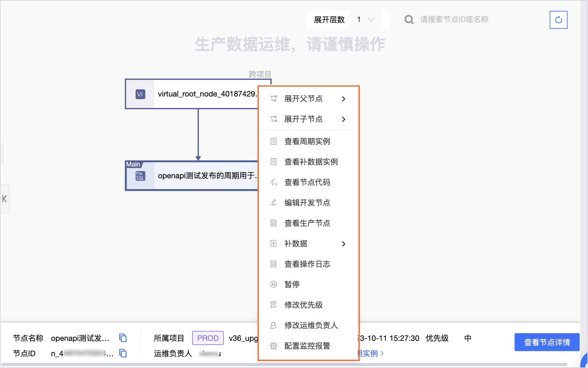
Task: Click the 跨项目 label above the root node
Action: [x=260, y=74]
